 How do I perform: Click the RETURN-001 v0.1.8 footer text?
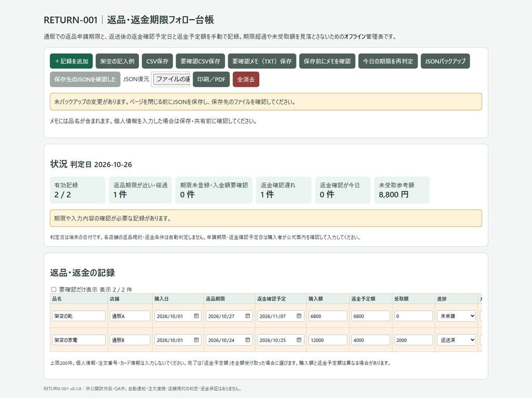click(x=62, y=389)
